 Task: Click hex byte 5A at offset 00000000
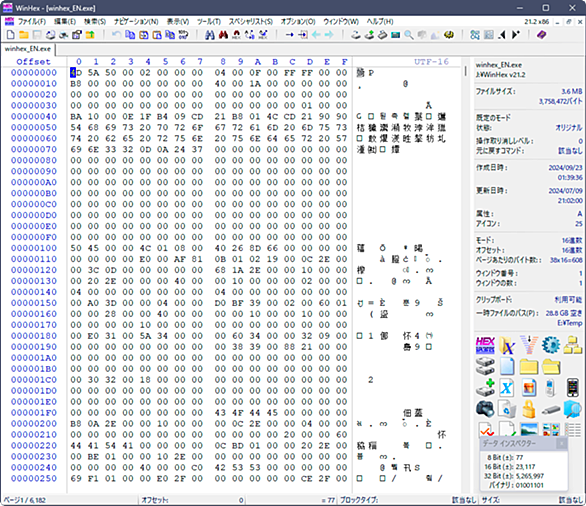93,73
